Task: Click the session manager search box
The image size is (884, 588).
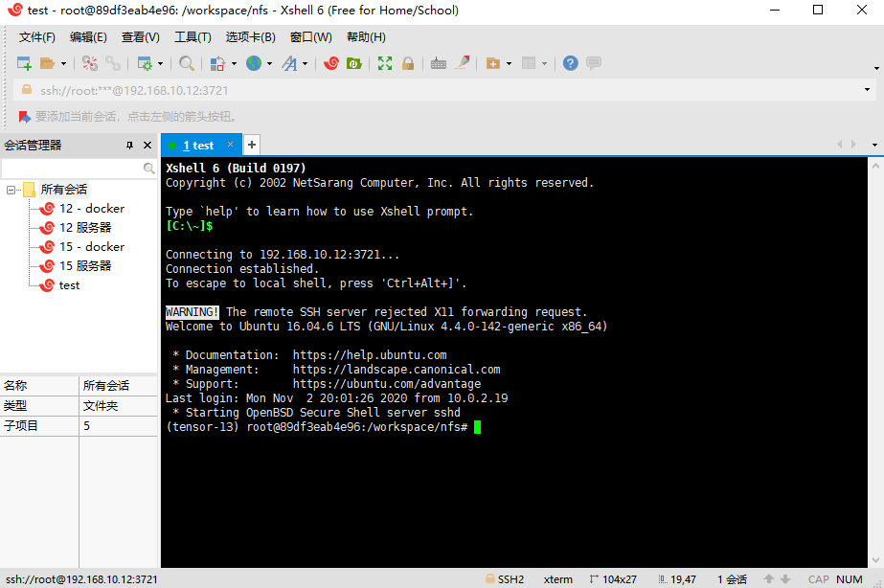Action: [x=72, y=168]
